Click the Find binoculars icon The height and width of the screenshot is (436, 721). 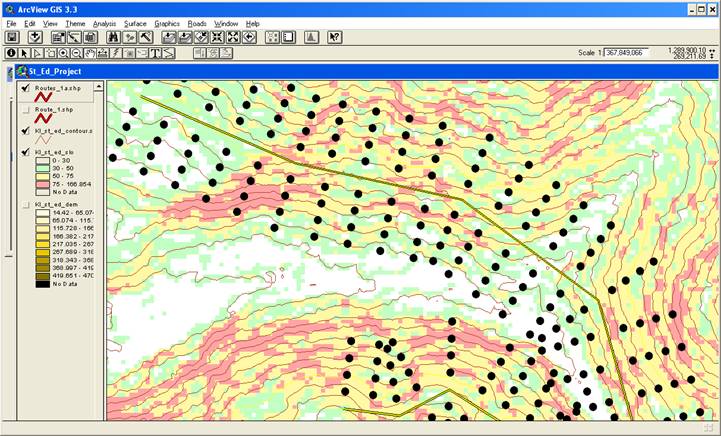(x=114, y=37)
